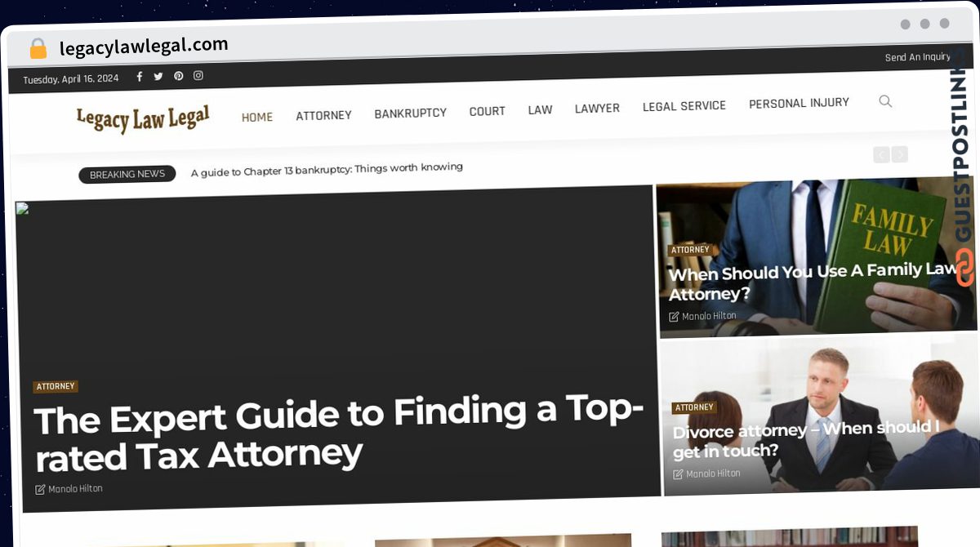The width and height of the screenshot is (980, 547).
Task: Open the Personal Injury menu category
Action: coord(799,103)
